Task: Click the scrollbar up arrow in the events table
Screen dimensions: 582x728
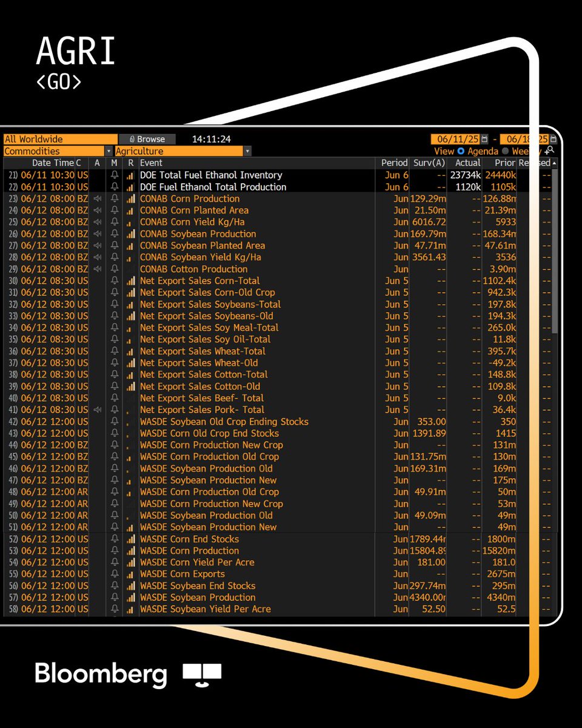Action: pyautogui.click(x=555, y=163)
